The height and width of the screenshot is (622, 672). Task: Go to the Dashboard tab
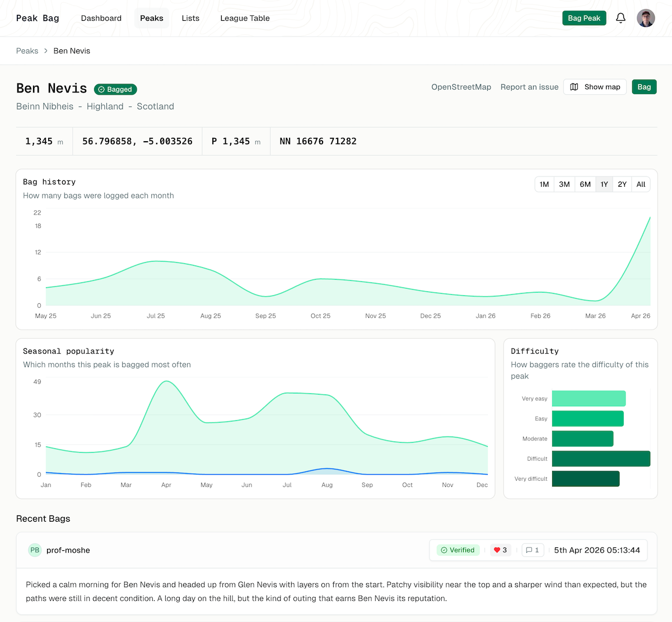pos(101,18)
